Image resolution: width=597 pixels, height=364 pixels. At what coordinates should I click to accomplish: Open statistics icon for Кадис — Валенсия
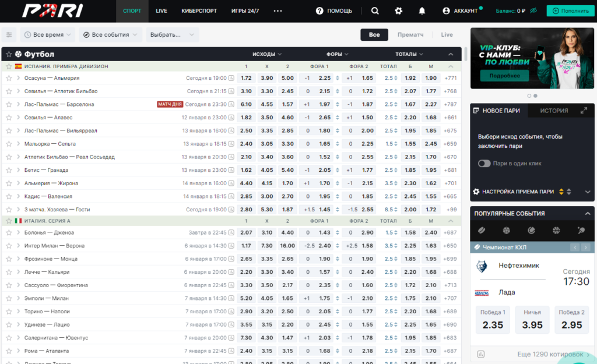coord(231,196)
